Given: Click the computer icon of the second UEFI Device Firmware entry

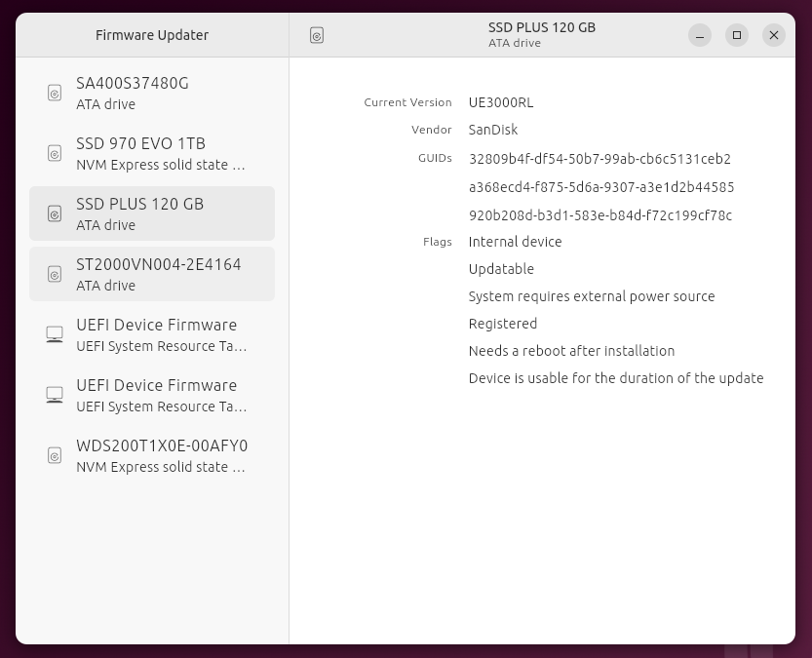Looking at the screenshot, I should coord(55,395).
